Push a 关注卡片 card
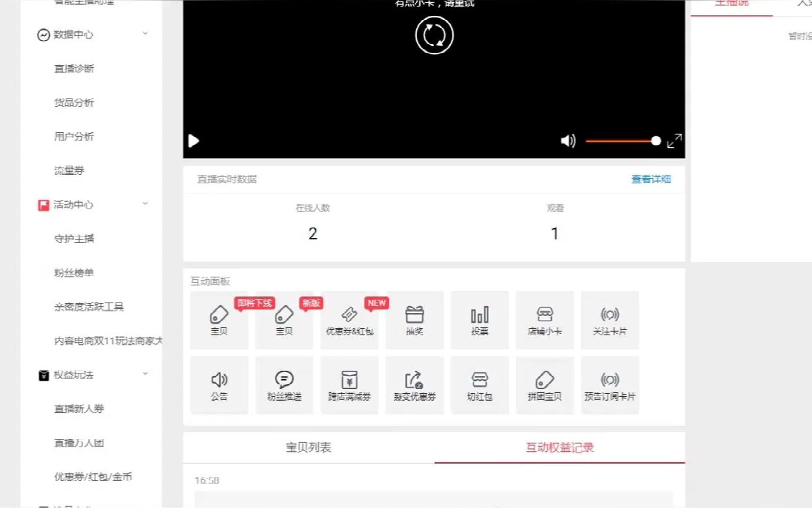 click(610, 320)
